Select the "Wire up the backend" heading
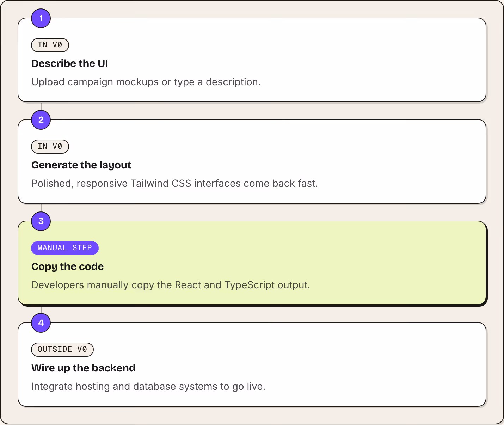The height and width of the screenshot is (425, 504). [x=84, y=368]
